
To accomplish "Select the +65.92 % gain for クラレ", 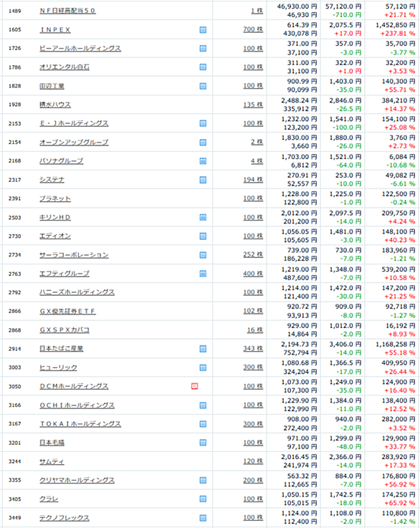I will coord(400,503).
